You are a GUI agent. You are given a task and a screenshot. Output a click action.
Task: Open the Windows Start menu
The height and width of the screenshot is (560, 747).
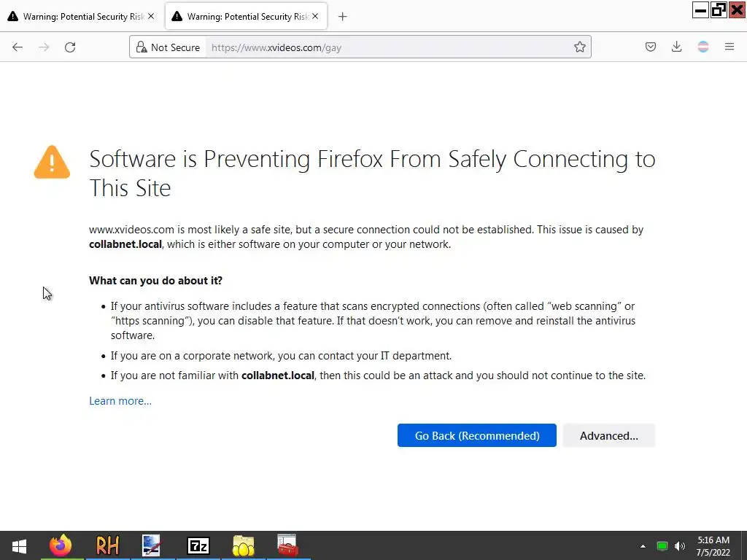[19, 545]
